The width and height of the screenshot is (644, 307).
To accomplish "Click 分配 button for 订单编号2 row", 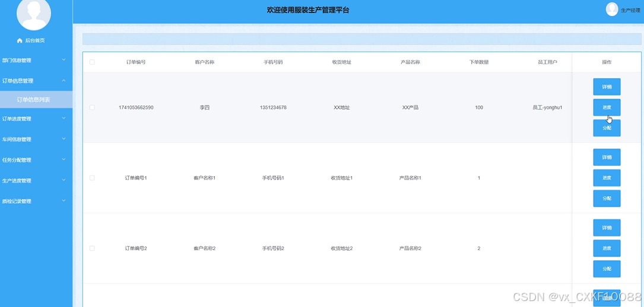I will [x=607, y=269].
